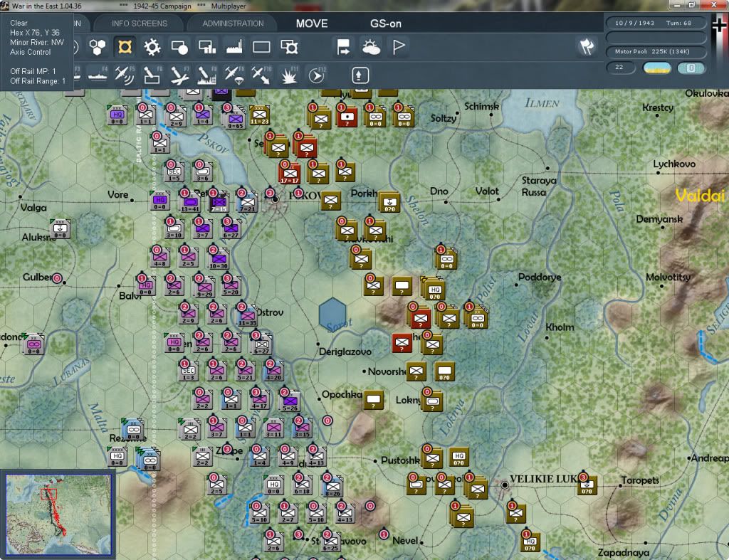
Task: Click the German cross faction emblem
Action: pos(720,25)
